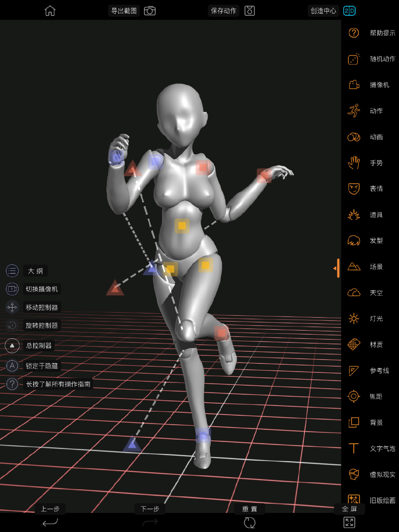Click the save-disk icon beside 保存动作

click(249, 11)
